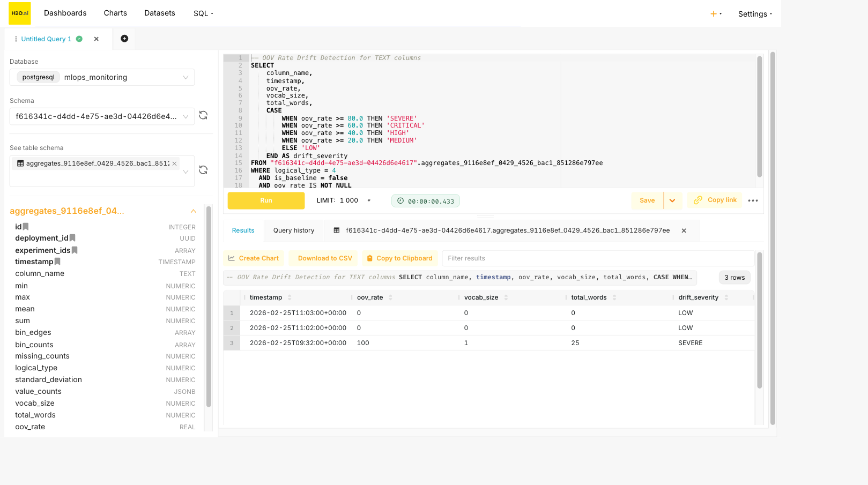Screen dimensions: 868x485
Task: Open the ellipsis more options menu
Action: [753, 200]
